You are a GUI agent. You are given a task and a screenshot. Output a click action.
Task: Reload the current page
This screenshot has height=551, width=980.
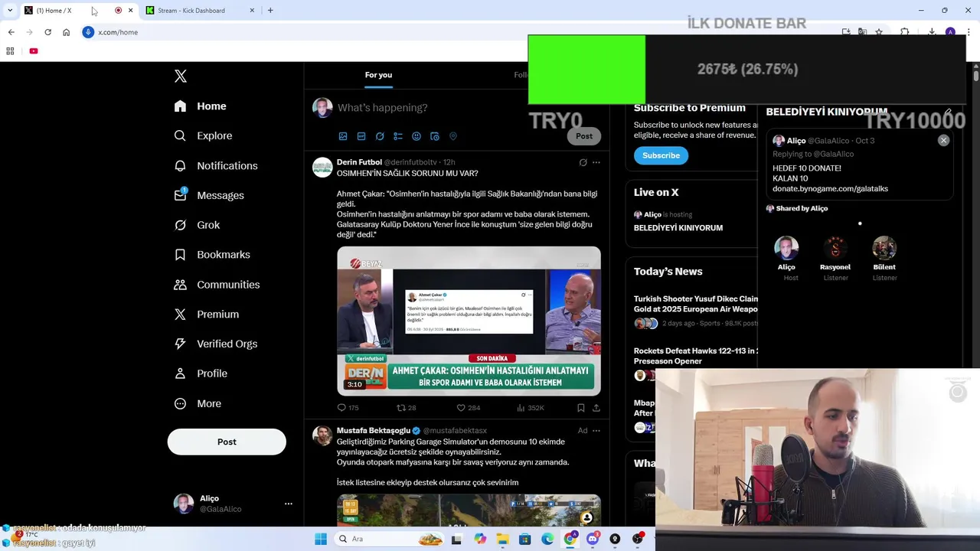pyautogui.click(x=47, y=32)
